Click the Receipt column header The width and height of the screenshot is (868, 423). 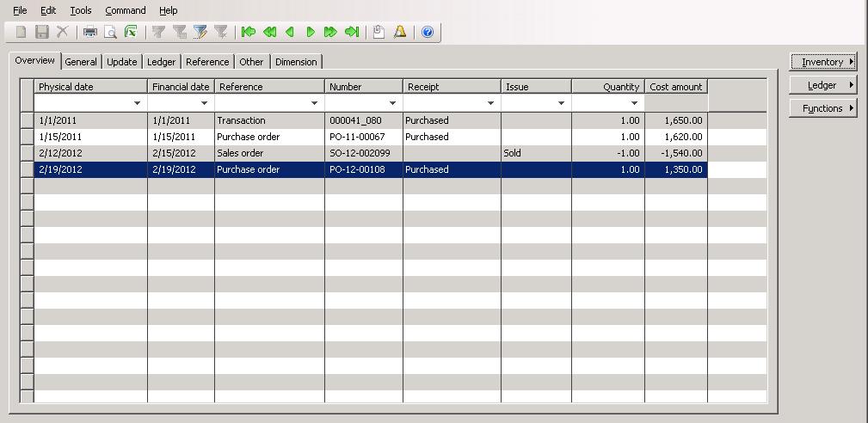tap(452, 87)
